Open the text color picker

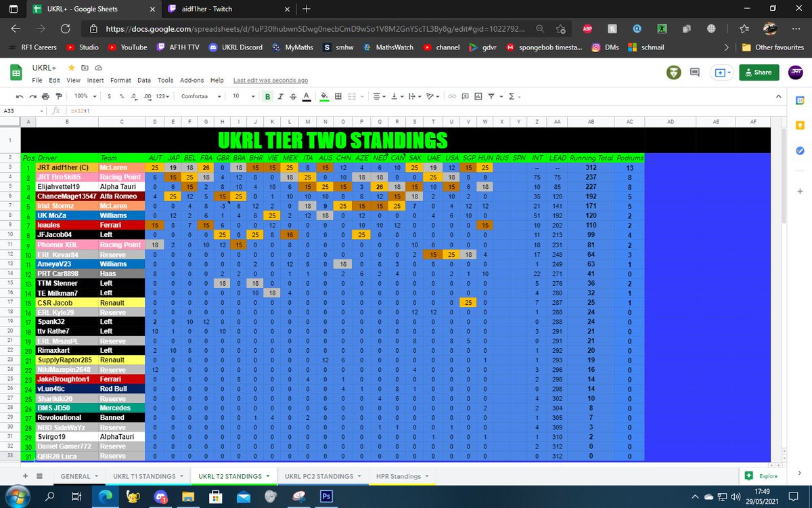pyautogui.click(x=307, y=96)
